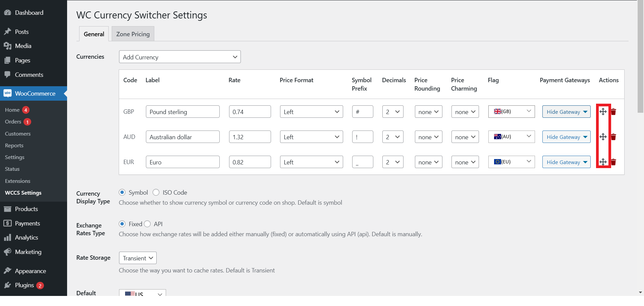Image resolution: width=644 pixels, height=306 pixels.
Task: Open Price Format dropdown for EUR
Action: tap(311, 162)
